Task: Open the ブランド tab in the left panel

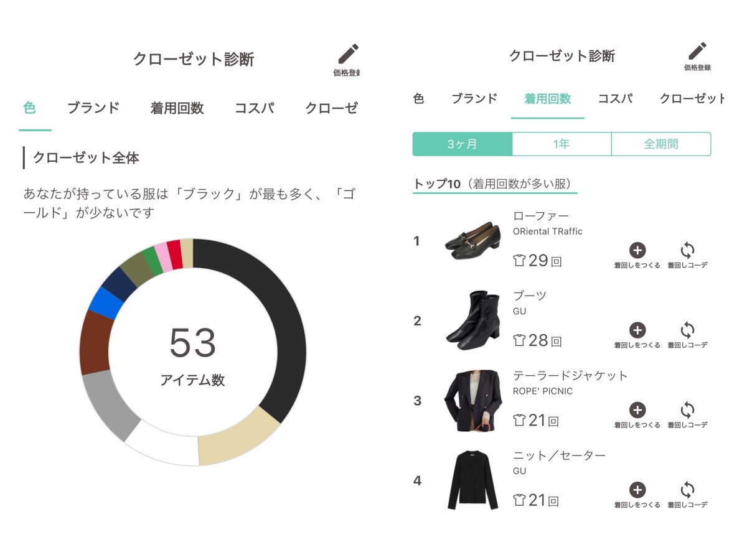Action: coord(93,108)
